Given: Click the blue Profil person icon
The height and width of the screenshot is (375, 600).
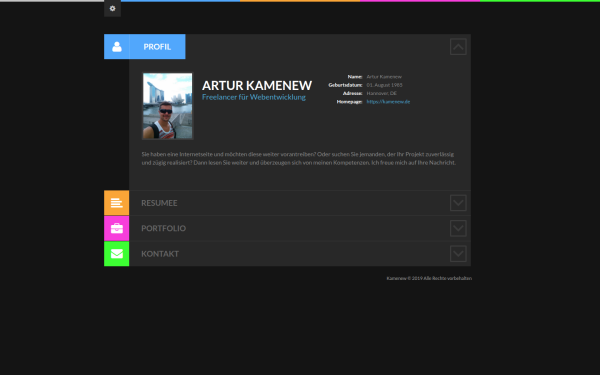Looking at the screenshot, I should 117,47.
